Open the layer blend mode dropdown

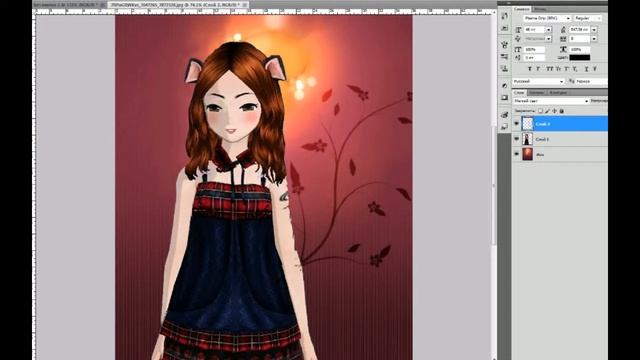pyautogui.click(x=551, y=101)
